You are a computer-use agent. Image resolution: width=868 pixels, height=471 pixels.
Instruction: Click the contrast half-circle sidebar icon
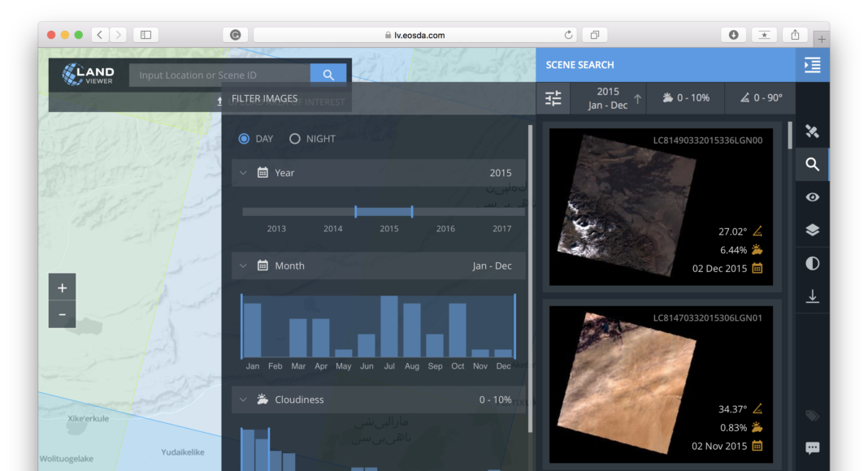tap(812, 263)
